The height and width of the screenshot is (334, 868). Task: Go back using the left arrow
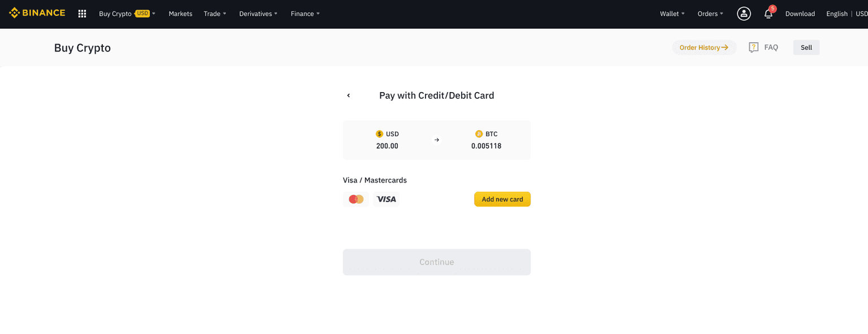pos(349,96)
